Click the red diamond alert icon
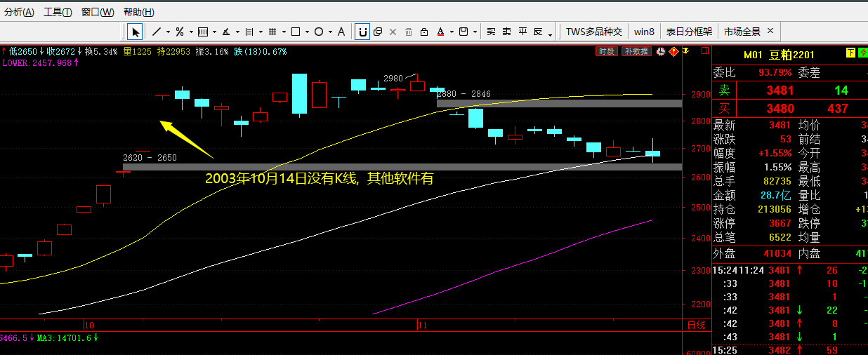The height and width of the screenshot is (355, 868). click(673, 51)
